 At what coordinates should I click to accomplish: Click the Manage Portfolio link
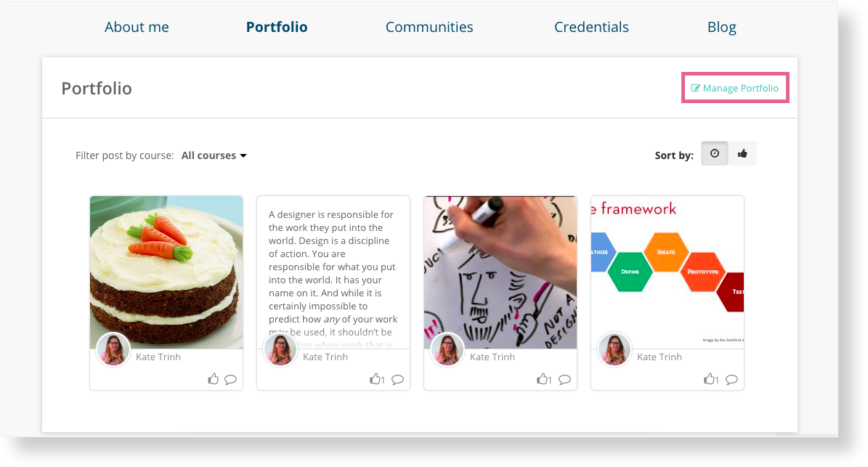coord(734,88)
